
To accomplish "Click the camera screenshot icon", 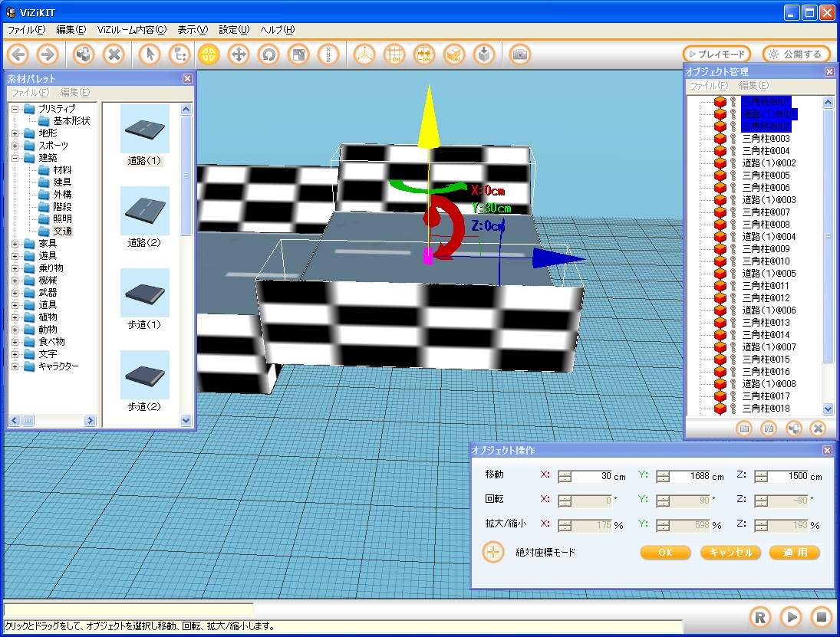I will pos(520,54).
